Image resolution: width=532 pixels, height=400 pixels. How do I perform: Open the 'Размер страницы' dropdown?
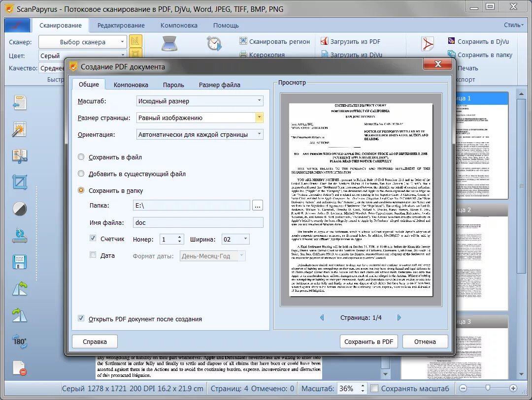[199, 118]
